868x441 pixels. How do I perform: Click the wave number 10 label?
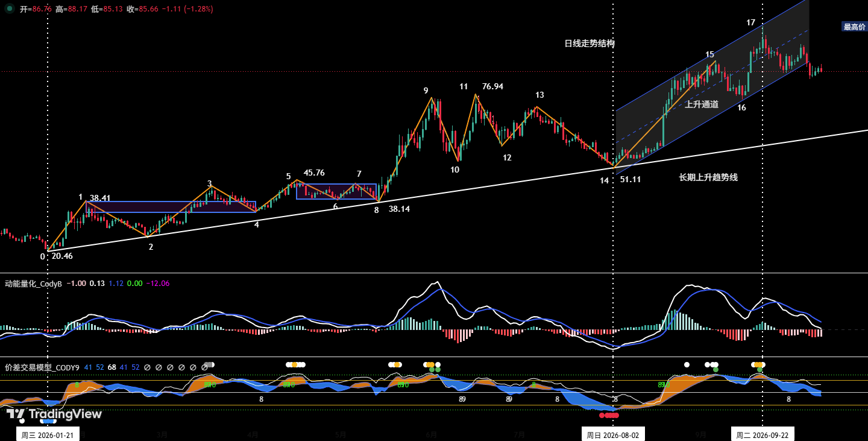pos(454,170)
